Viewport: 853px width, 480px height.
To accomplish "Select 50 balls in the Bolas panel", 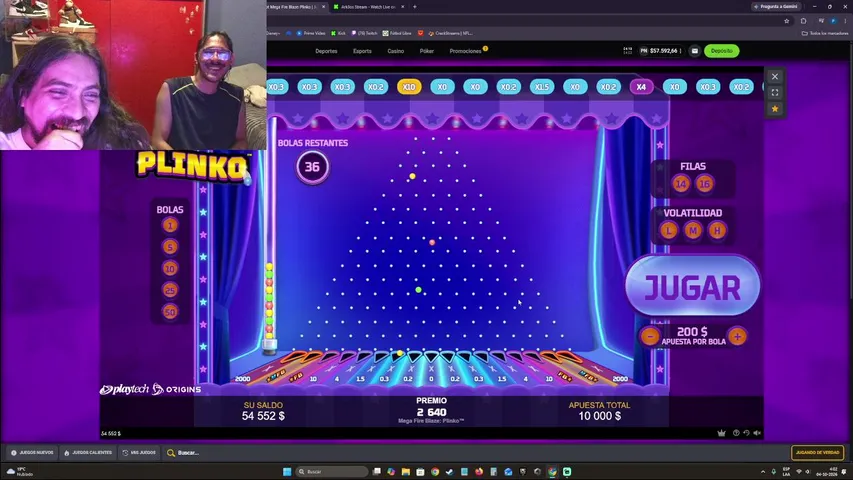I will point(170,312).
